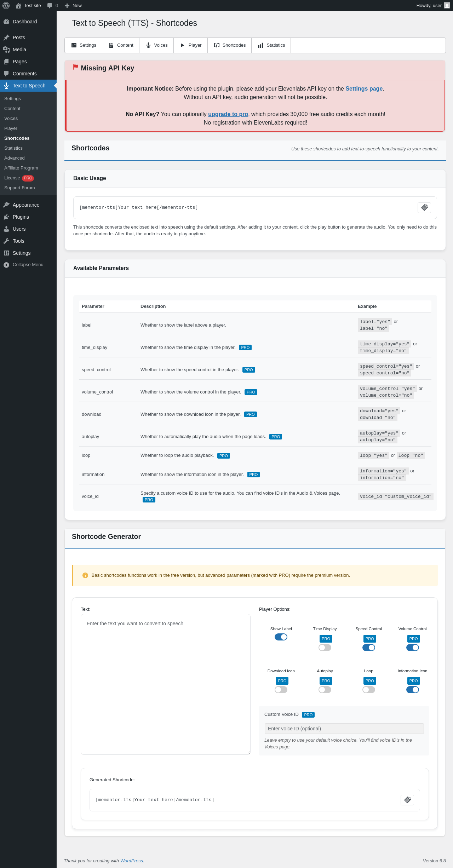The height and width of the screenshot is (868, 453).
Task: Click the WordPress logo icon
Action: pos(6,6)
